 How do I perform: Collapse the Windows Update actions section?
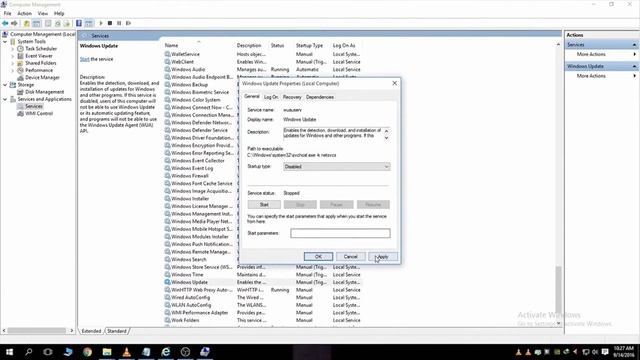[x=634, y=66]
